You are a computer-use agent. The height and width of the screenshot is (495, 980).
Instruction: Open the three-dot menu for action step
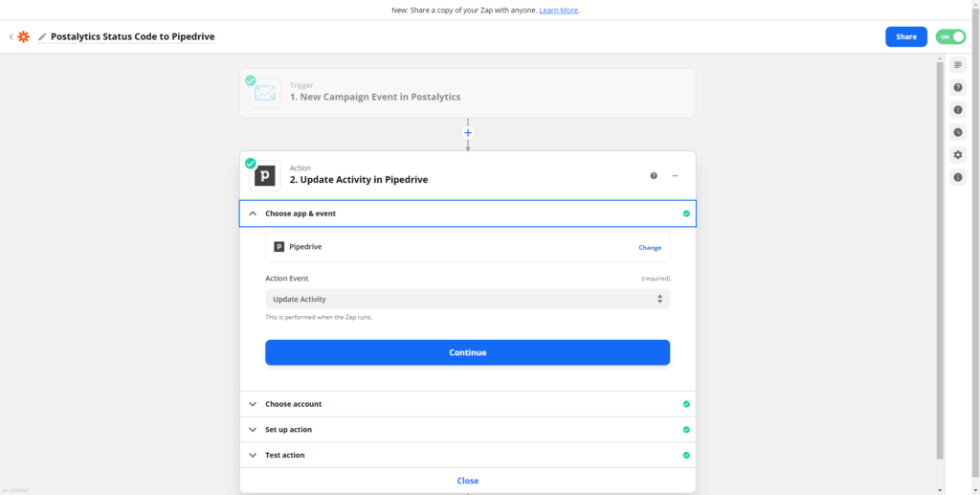tap(675, 175)
